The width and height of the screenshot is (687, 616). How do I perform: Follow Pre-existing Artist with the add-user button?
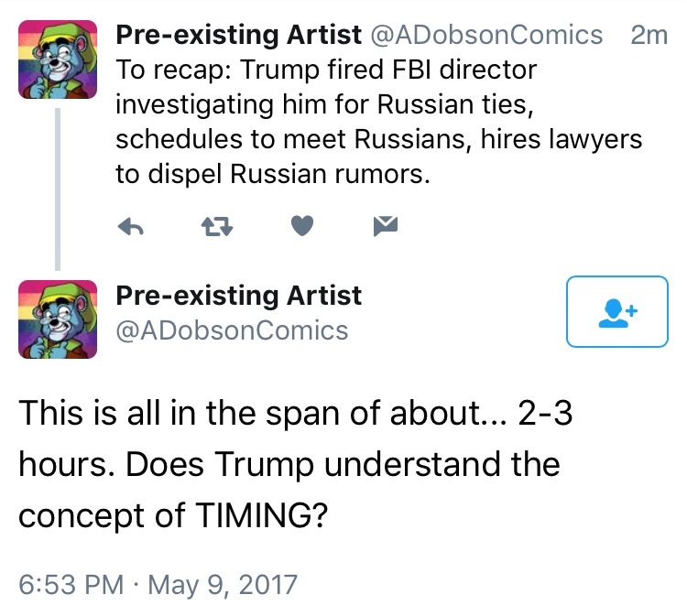point(616,312)
